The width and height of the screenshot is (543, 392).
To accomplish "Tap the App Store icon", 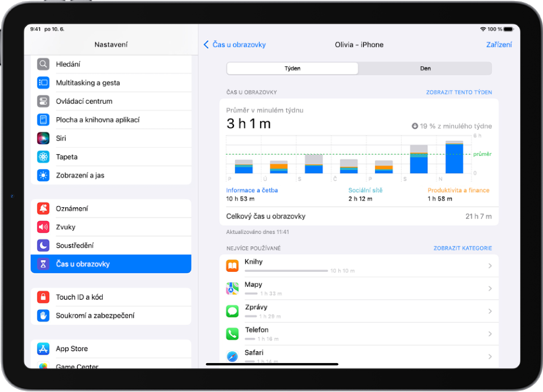I will click(x=43, y=348).
